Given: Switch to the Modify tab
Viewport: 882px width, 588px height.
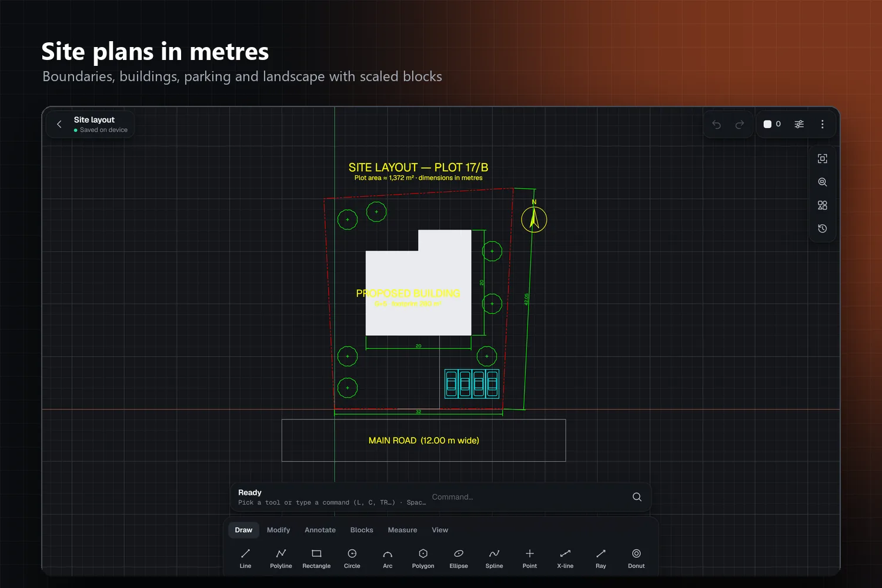Looking at the screenshot, I should tap(279, 530).
